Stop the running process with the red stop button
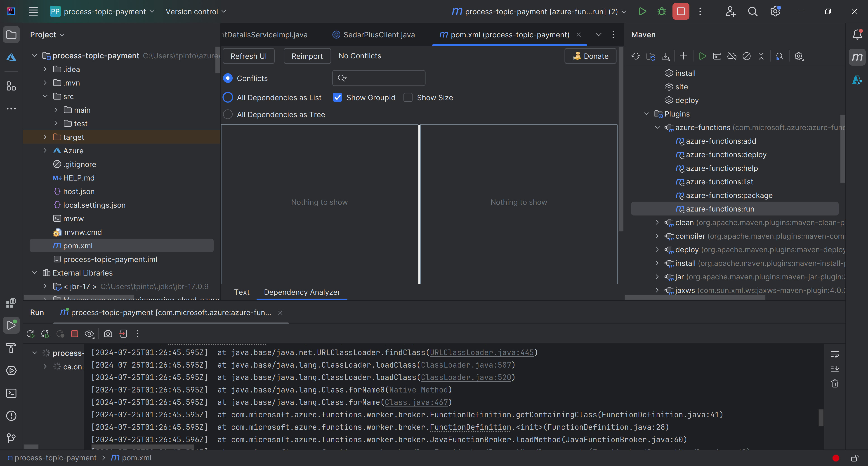The width and height of the screenshot is (868, 466). 681,12
